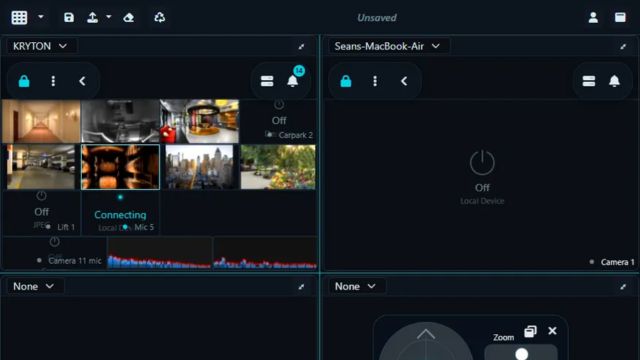Maximize the KRYTON panel
640x360 pixels.
coord(301,47)
